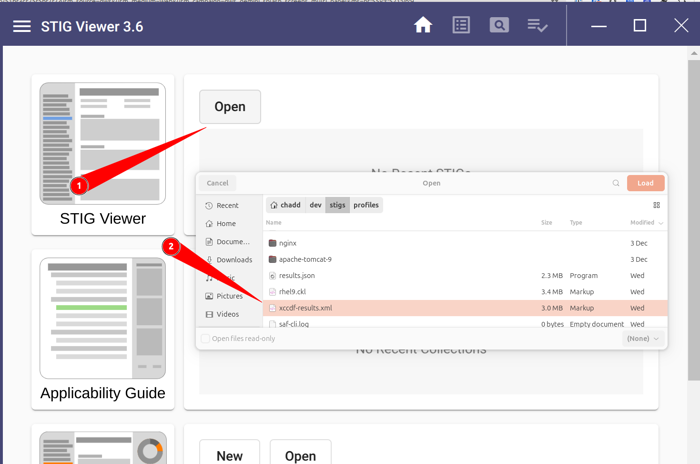
Task: Click the checkmark list icon in header
Action: click(537, 25)
